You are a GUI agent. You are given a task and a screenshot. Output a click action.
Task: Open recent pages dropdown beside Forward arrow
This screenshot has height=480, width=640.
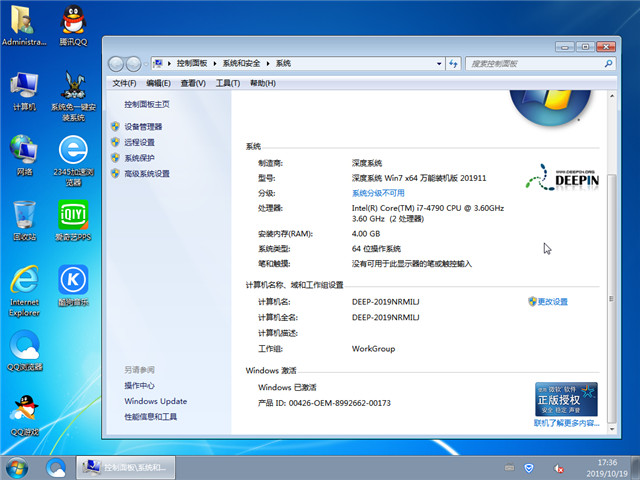point(146,64)
